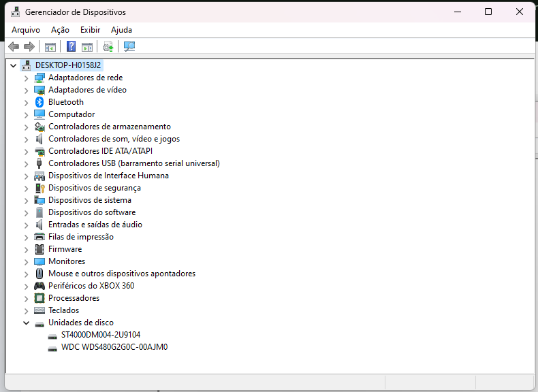This screenshot has width=538, height=392.
Task: Select Mouse e outros dispositivos apontadores label
Action: coord(122,274)
